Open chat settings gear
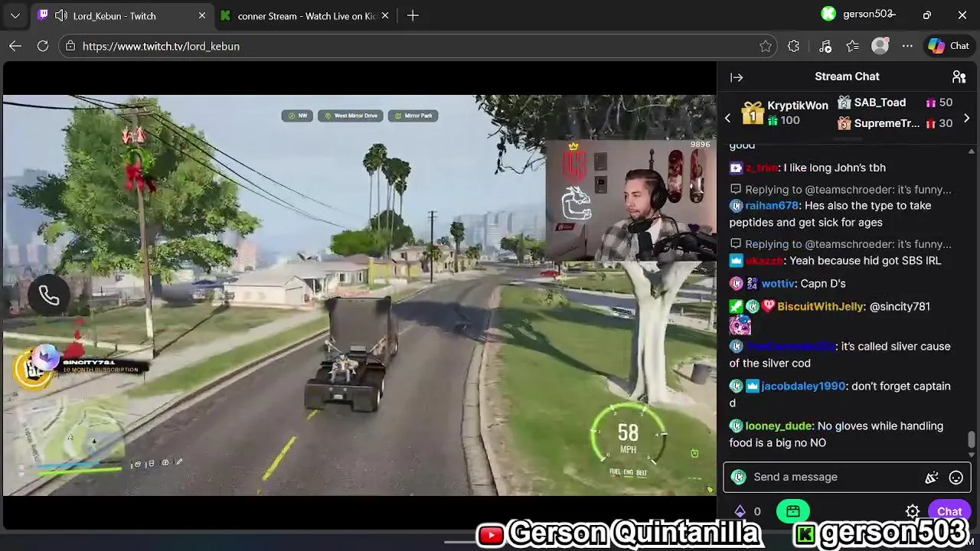Screen dimensions: 980x551 pos(912,511)
